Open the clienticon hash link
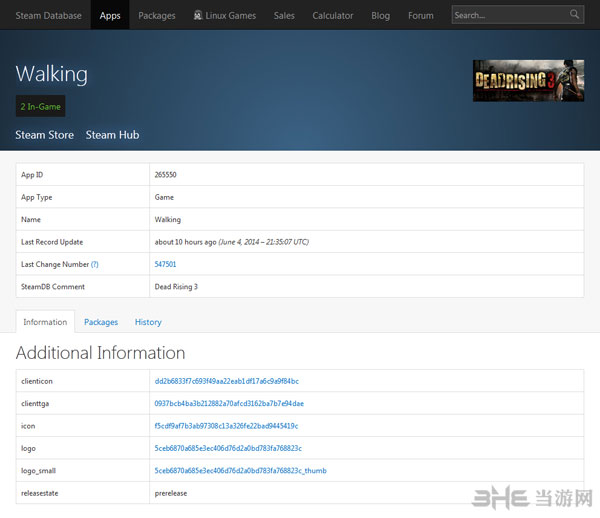The width and height of the screenshot is (600, 518). click(226, 381)
